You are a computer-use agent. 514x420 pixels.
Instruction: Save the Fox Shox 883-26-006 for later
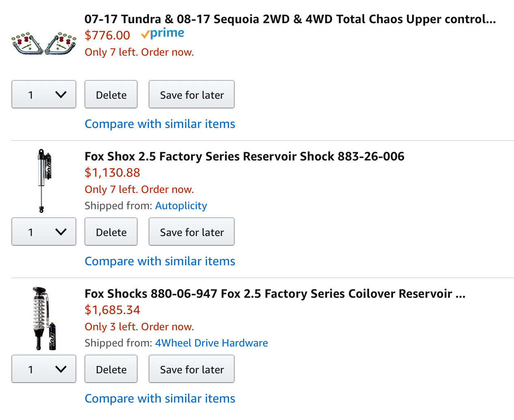tap(192, 232)
